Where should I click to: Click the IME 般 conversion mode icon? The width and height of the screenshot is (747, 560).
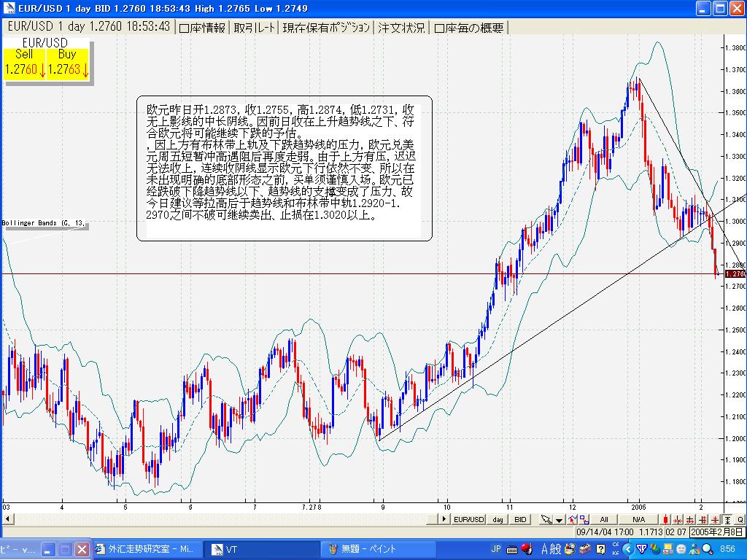[x=555, y=549]
